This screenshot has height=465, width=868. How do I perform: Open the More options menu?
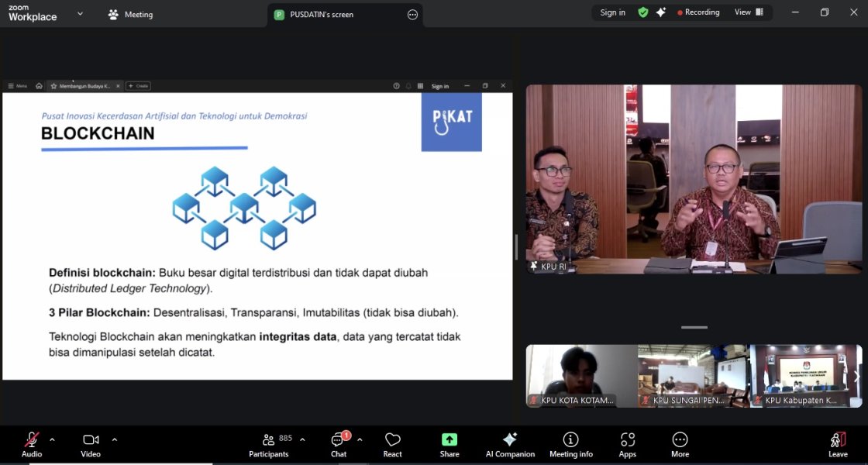pos(680,444)
